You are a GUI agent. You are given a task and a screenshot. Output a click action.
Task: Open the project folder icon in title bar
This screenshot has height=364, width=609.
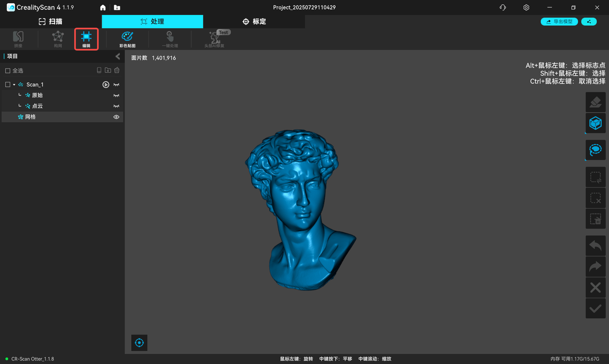click(x=117, y=8)
